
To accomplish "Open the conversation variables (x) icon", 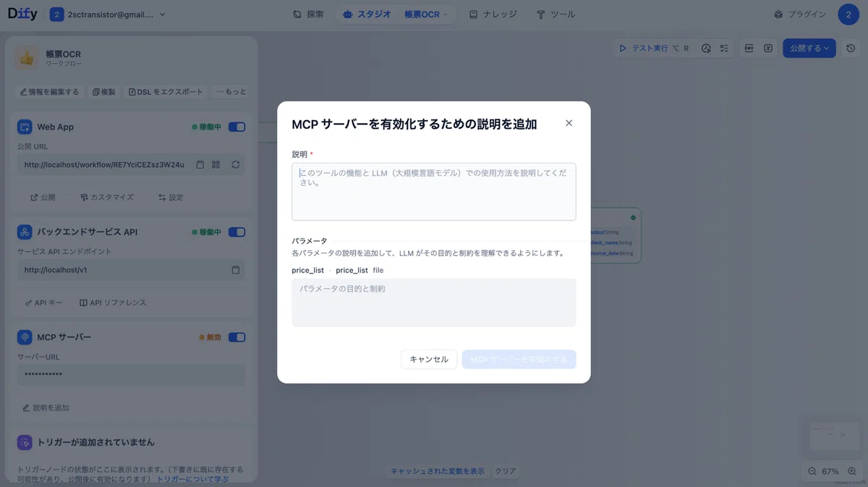I will pyautogui.click(x=768, y=48).
